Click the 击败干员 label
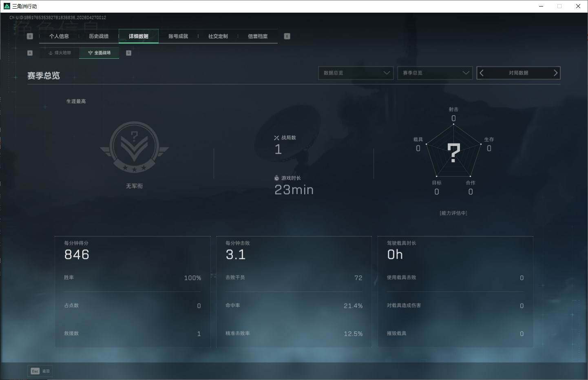The width and height of the screenshot is (588, 380). (x=235, y=278)
